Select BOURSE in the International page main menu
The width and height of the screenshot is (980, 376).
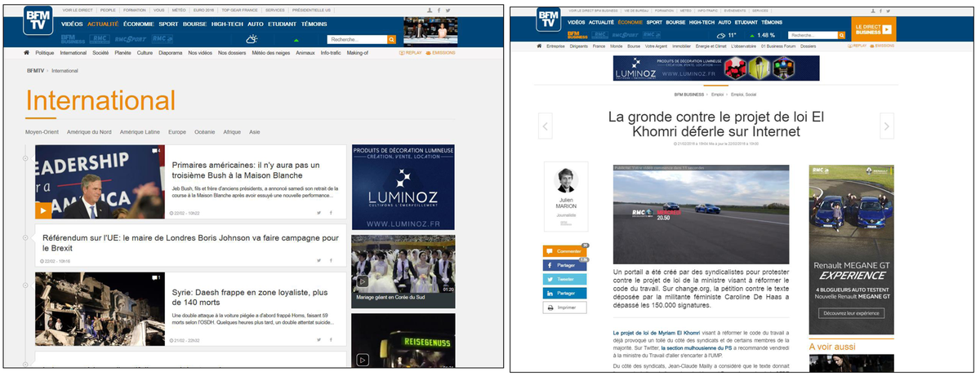[x=194, y=24]
